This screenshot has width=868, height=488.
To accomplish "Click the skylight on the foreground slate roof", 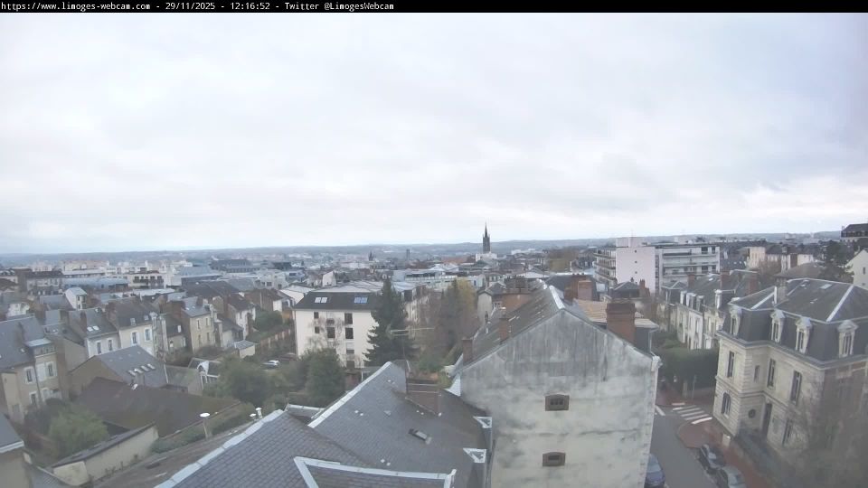I will click(419, 435).
